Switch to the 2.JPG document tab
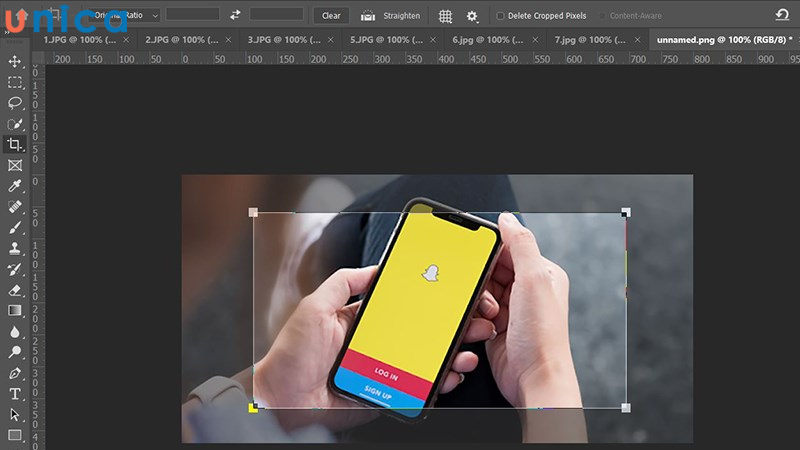800x450 pixels. click(182, 40)
